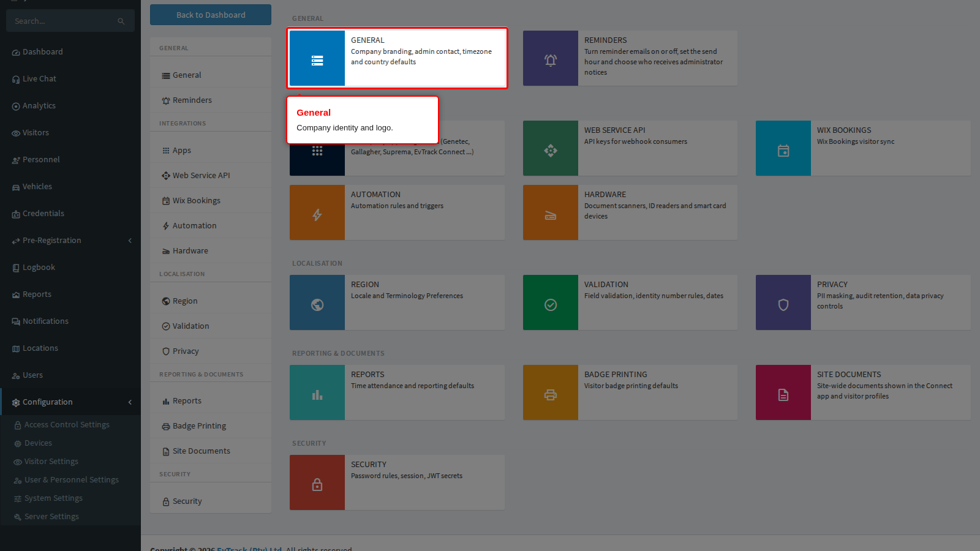
Task: Click the search magnifier icon
Action: (x=121, y=21)
